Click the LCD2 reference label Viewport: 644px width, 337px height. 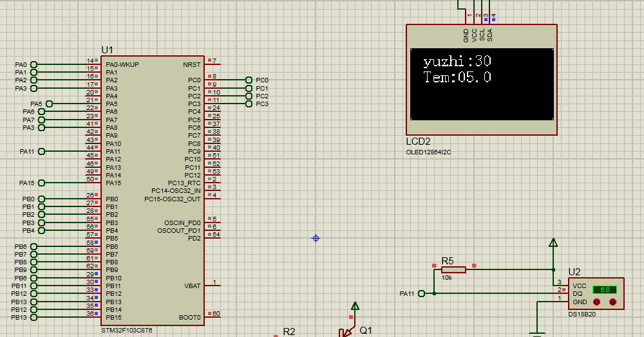[418, 141]
